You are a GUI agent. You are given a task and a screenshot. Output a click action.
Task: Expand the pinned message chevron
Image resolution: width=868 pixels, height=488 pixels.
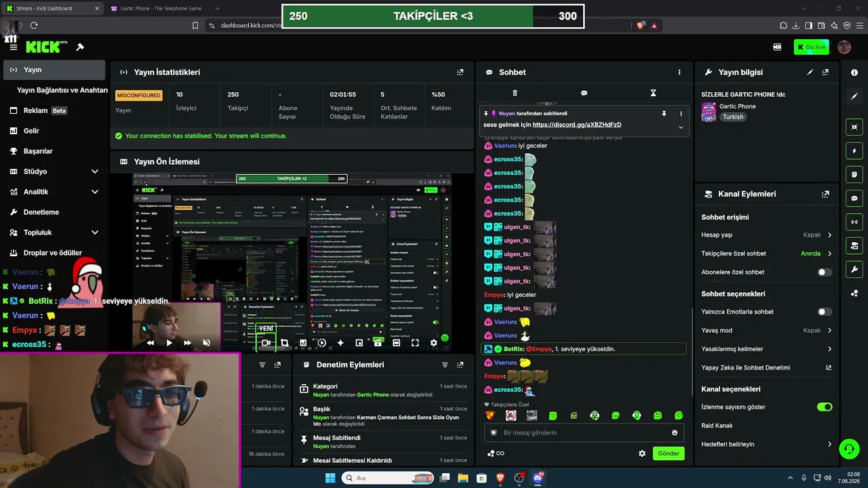pyautogui.click(x=681, y=127)
